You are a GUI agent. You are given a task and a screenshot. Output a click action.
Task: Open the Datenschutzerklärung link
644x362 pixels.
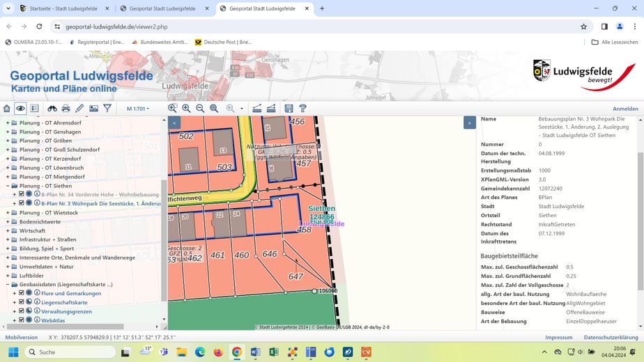(x=611, y=337)
